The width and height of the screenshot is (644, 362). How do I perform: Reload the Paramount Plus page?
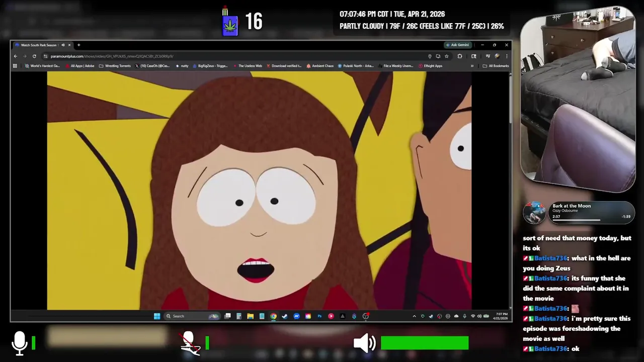(34, 56)
